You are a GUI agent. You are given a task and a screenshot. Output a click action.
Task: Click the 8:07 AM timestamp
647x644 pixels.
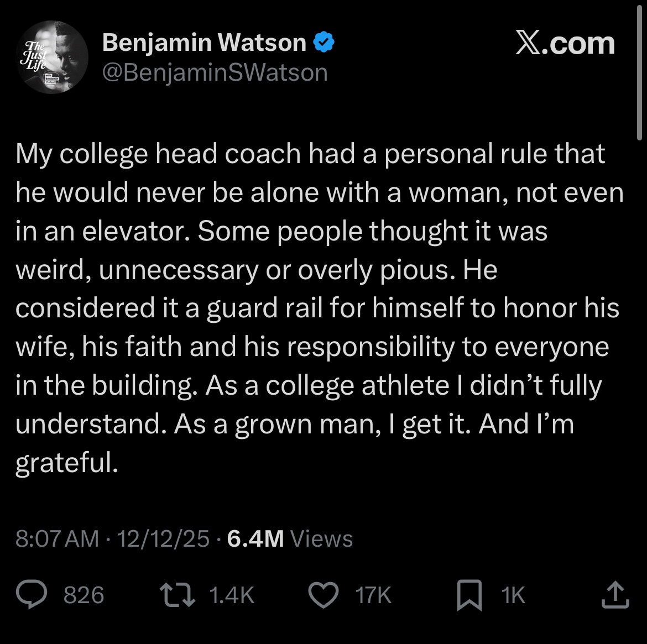pos(58,538)
